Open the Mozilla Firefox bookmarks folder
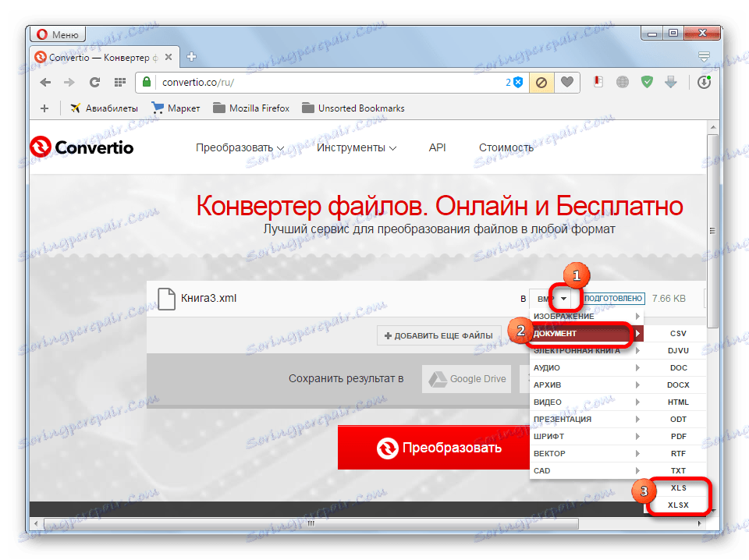Screen dimensions: 749x560 coord(251,108)
